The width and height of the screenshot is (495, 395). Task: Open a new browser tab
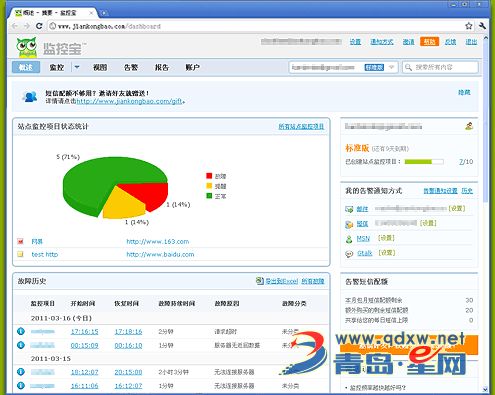[104, 13]
